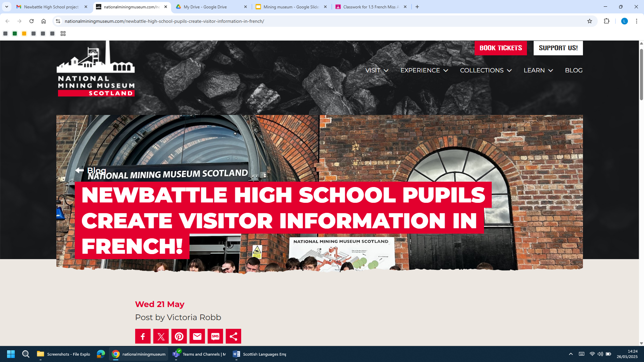This screenshot has width=644, height=362.
Task: Switch to the Mining museum Google Slides tab
Action: tap(291, 7)
